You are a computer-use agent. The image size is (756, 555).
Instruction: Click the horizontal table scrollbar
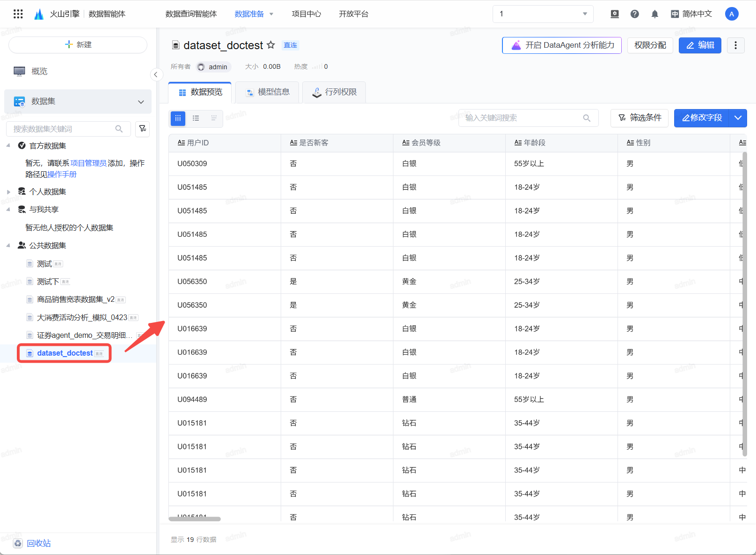tap(195, 518)
